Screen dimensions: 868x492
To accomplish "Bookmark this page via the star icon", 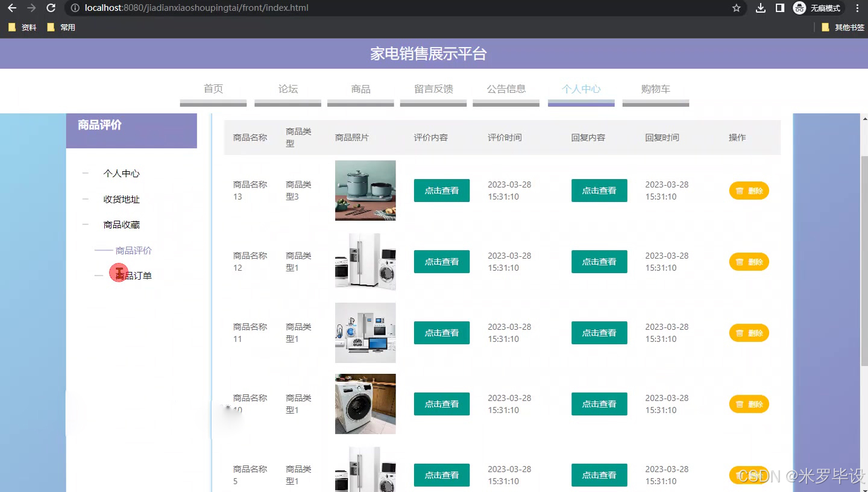I will pos(737,8).
